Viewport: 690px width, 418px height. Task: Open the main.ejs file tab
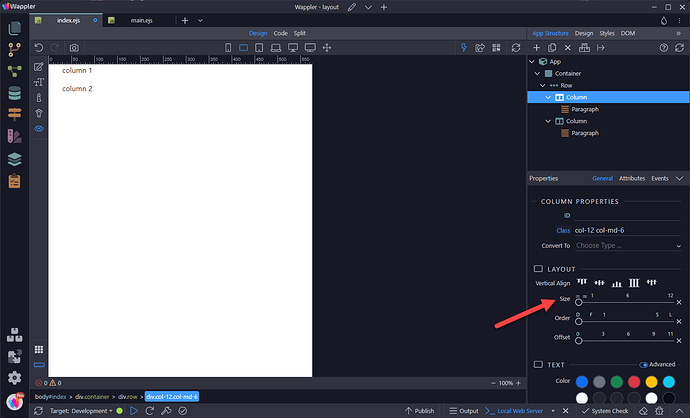click(x=141, y=20)
